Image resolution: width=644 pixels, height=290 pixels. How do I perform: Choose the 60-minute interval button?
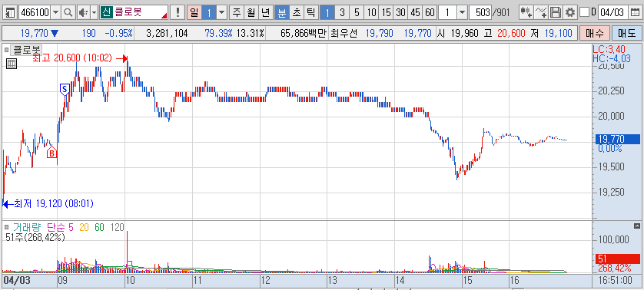[430, 13]
